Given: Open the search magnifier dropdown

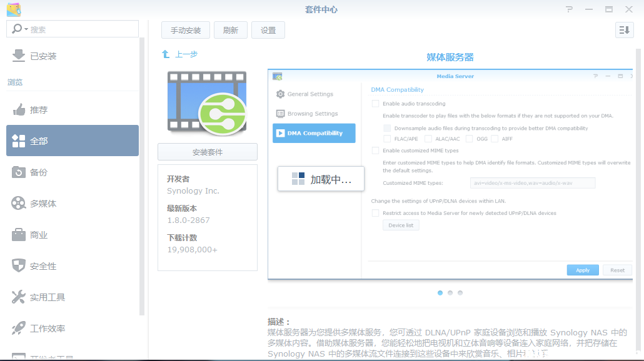Looking at the screenshot, I should [x=20, y=29].
